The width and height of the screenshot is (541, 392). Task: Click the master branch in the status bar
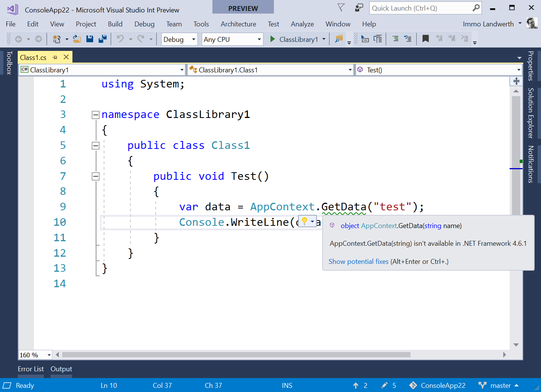click(498, 385)
